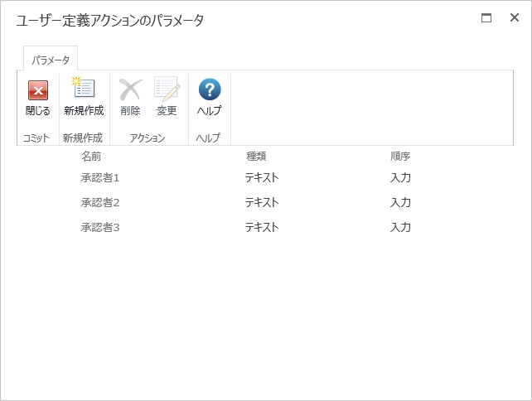Click the 順序 column header
This screenshot has height=401, width=532.
400,156
